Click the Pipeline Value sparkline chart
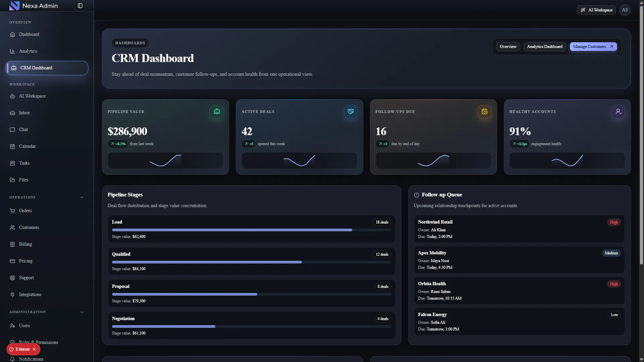The height and width of the screenshot is (362, 644). click(165, 161)
